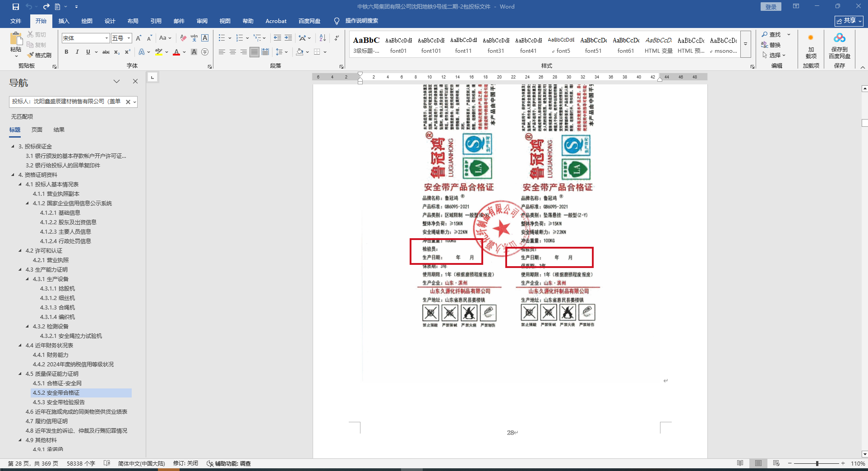Increase font size with the grow font icon
868x471 pixels.
[x=139, y=38]
